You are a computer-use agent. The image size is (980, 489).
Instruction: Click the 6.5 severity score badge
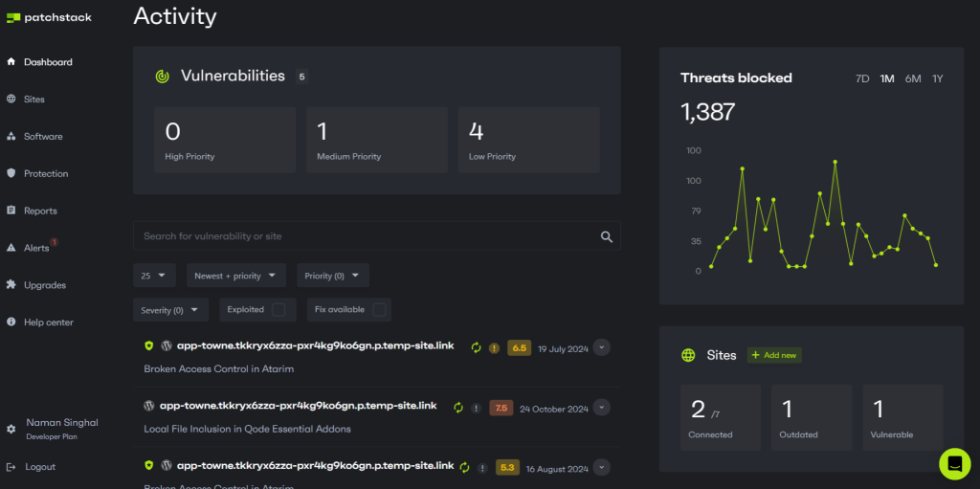point(519,347)
